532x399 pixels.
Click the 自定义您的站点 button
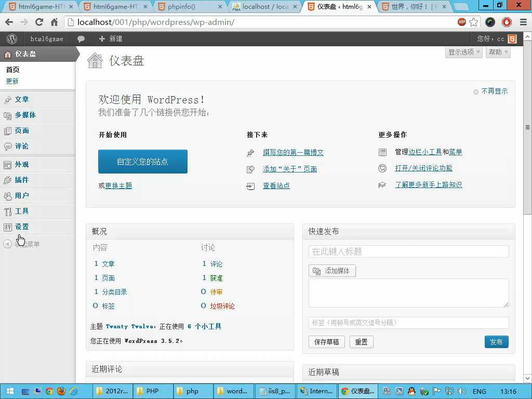[x=143, y=162]
